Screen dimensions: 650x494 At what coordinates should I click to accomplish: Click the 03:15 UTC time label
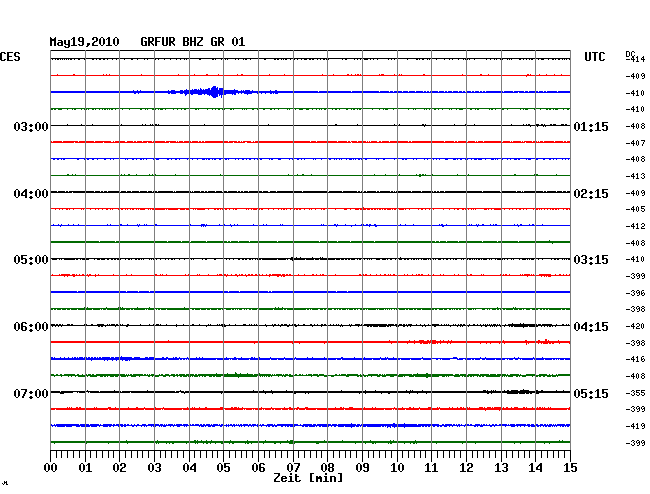tap(591, 260)
